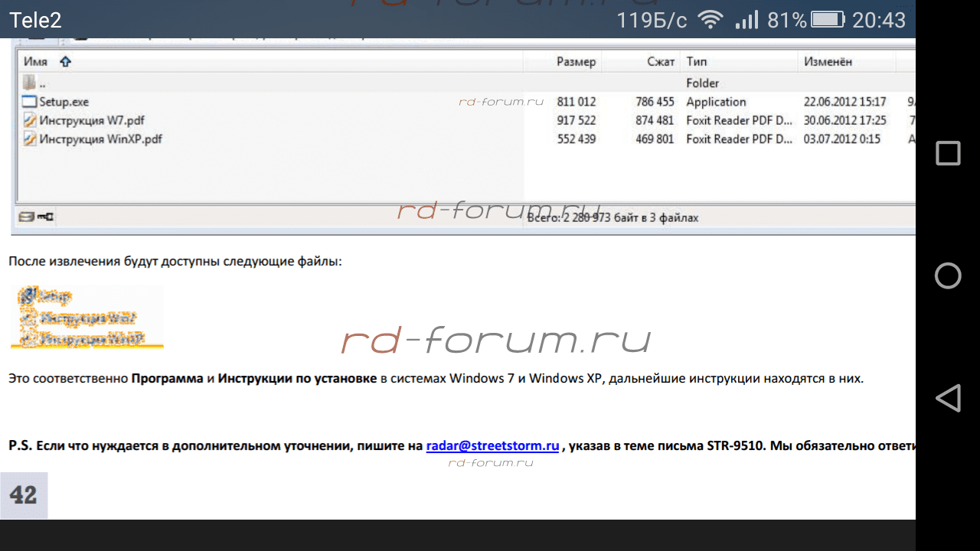Open the radar@streetstorm.ru email link

492,445
